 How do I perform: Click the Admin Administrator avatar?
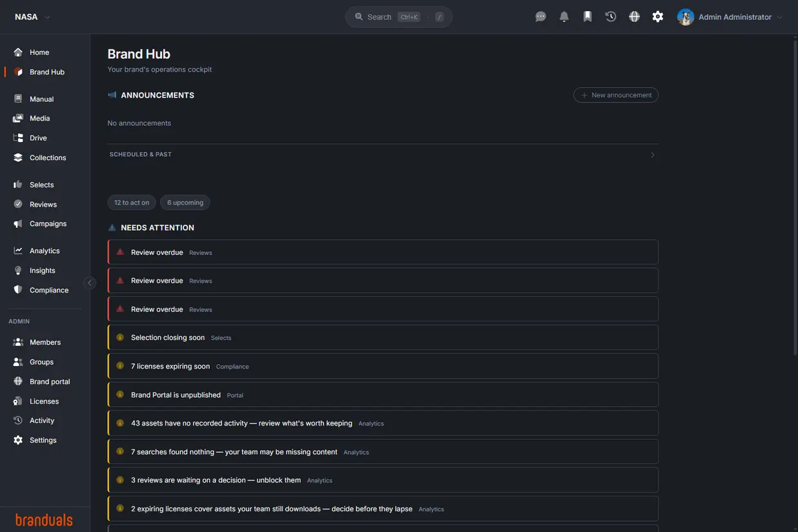686,17
